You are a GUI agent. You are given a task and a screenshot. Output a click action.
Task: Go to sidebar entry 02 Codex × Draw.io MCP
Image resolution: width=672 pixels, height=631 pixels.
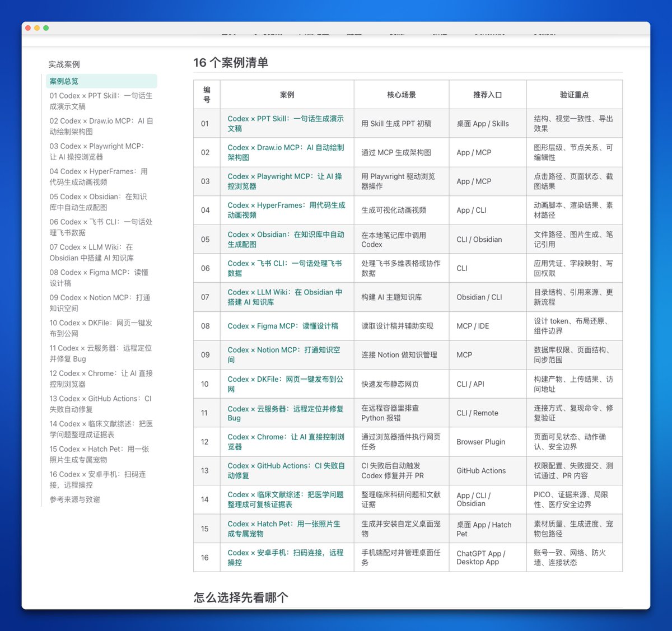101,126
